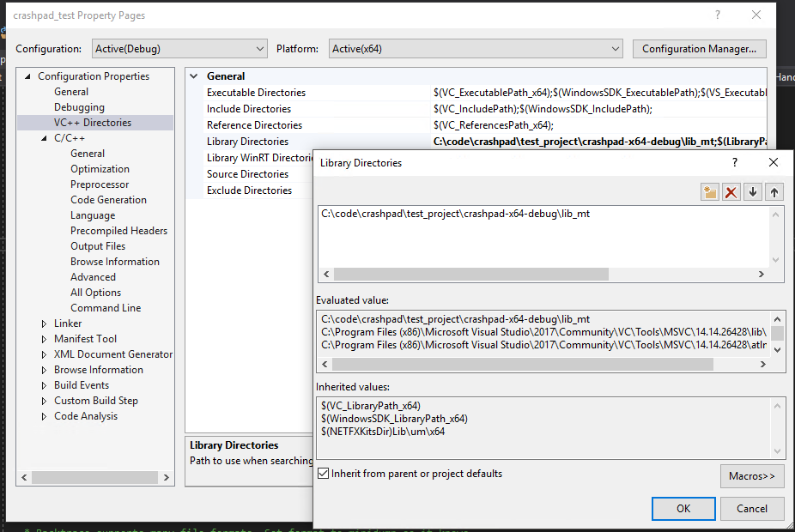Click the Move Line Down arrow icon

click(753, 192)
